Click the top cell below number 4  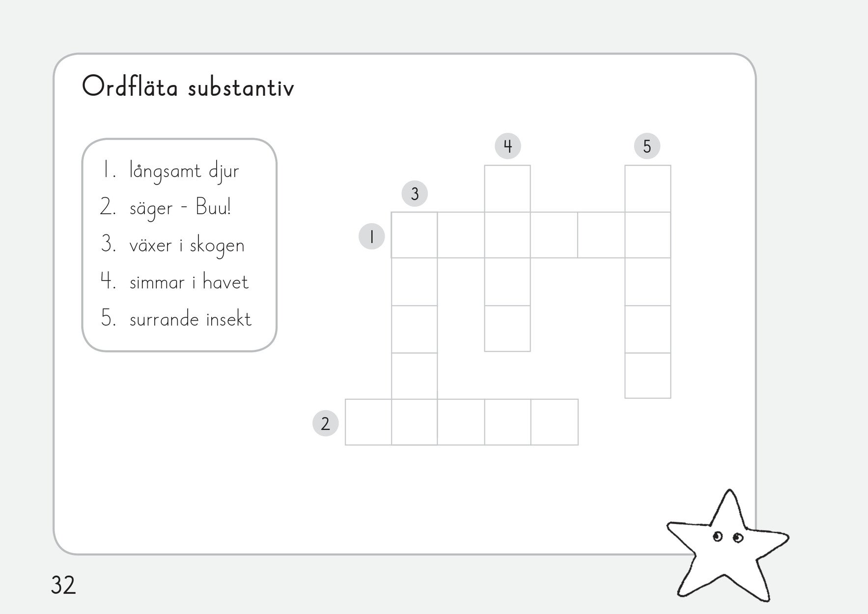[x=507, y=189]
